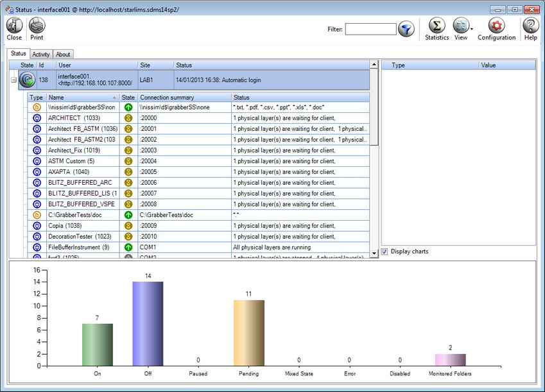Viewport: 545px width, 392px height.
Task: Open the About tab
Action: click(x=63, y=54)
